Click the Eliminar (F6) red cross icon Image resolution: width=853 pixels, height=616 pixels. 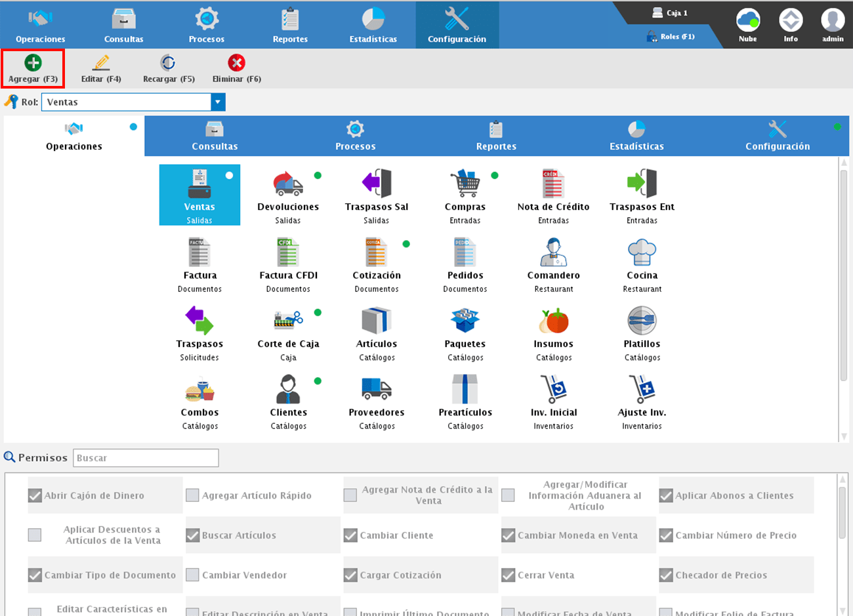236,63
